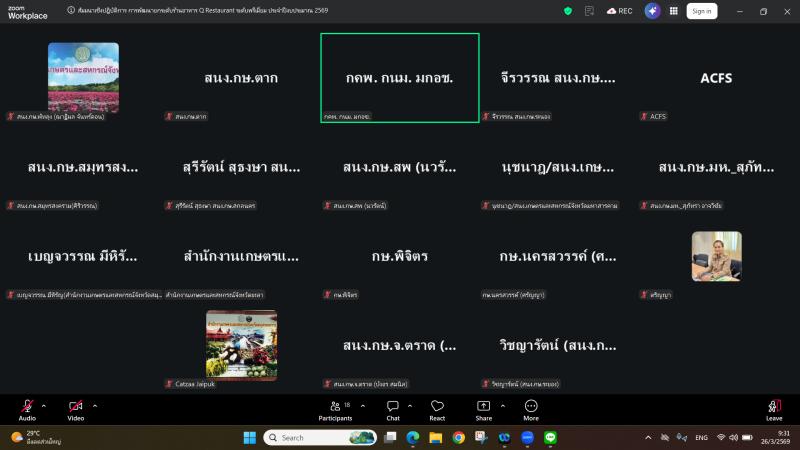Open Google Chrome from the taskbar
Image resolution: width=800 pixels, height=450 pixels.
[x=458, y=437]
